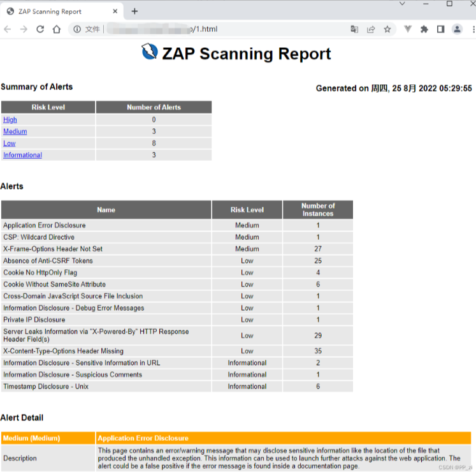Select Server Leaks Information via X-Powered-By text

tap(96, 336)
